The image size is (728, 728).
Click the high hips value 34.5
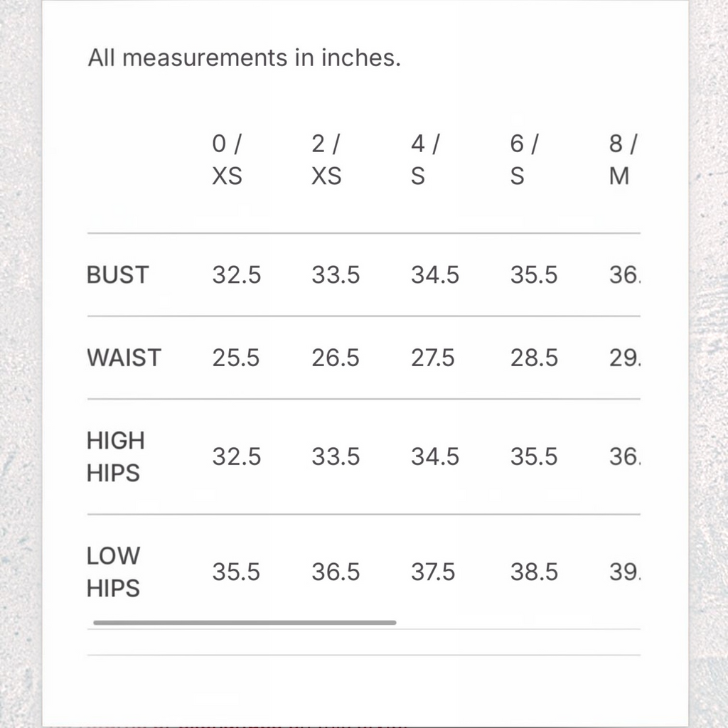point(435,457)
